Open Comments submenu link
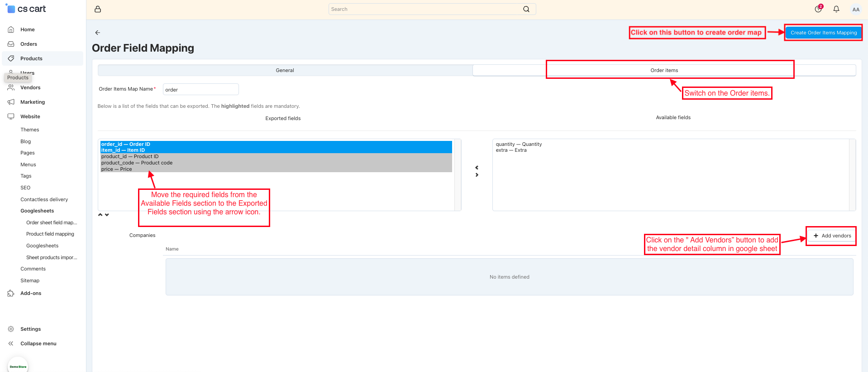The height and width of the screenshot is (372, 868). click(x=33, y=269)
